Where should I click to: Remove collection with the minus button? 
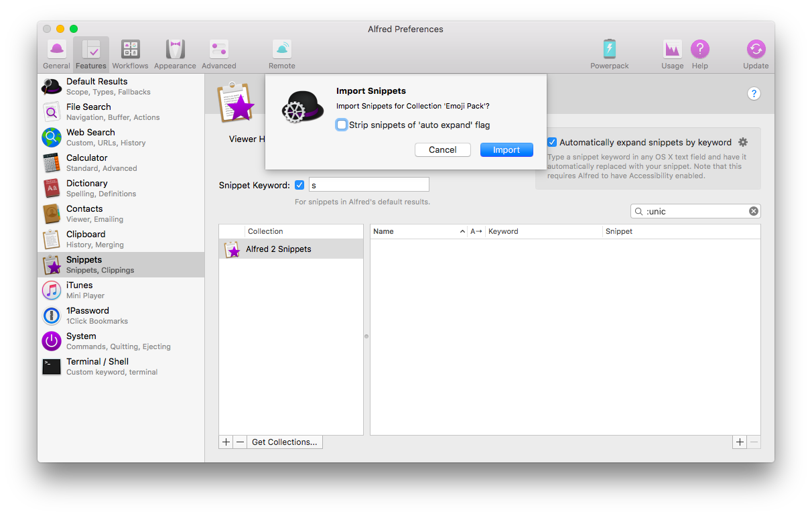coord(240,442)
